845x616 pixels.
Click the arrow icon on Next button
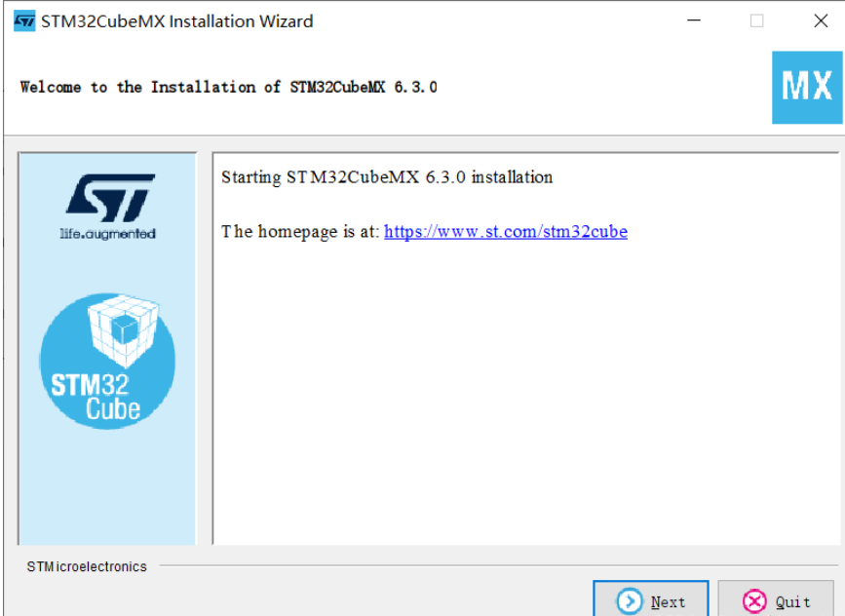click(x=630, y=601)
